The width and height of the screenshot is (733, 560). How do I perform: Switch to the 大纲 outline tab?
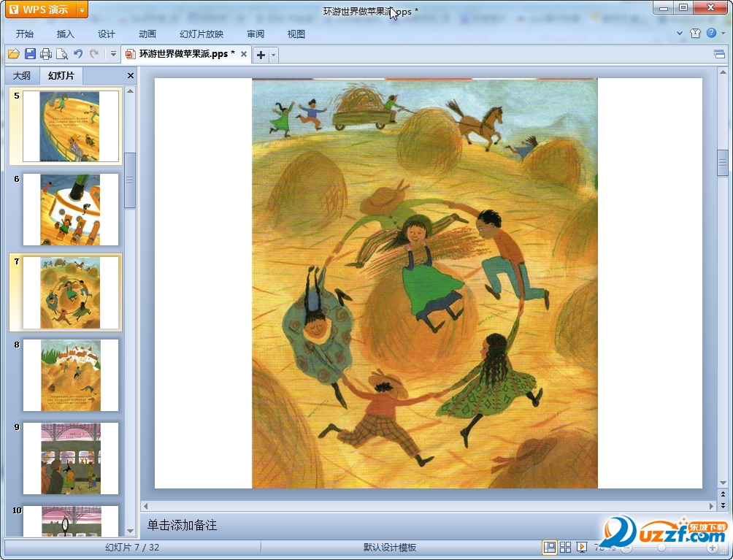click(21, 76)
